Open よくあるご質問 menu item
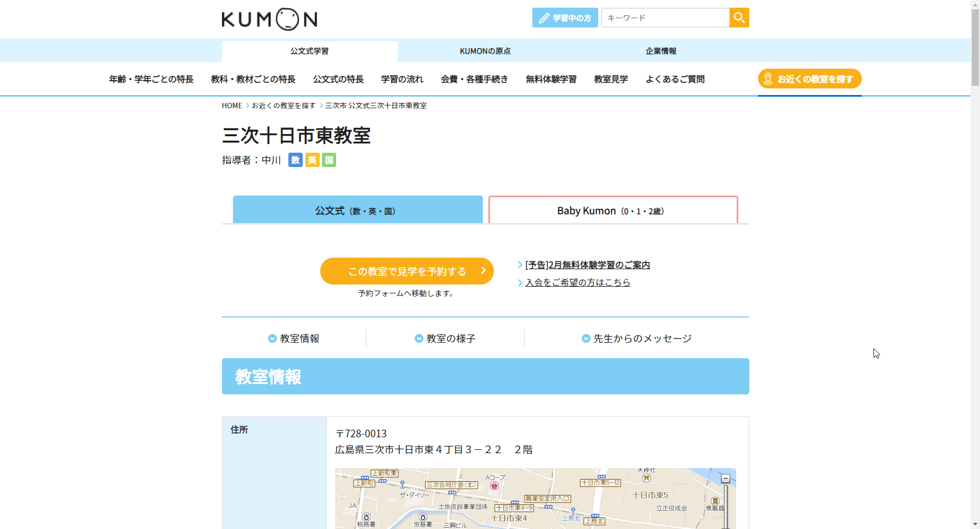 (675, 79)
